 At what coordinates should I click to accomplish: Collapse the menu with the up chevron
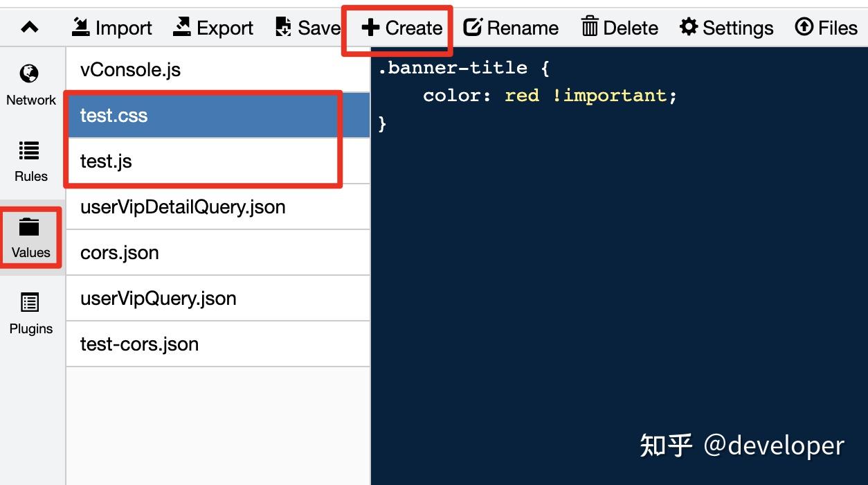(30, 28)
